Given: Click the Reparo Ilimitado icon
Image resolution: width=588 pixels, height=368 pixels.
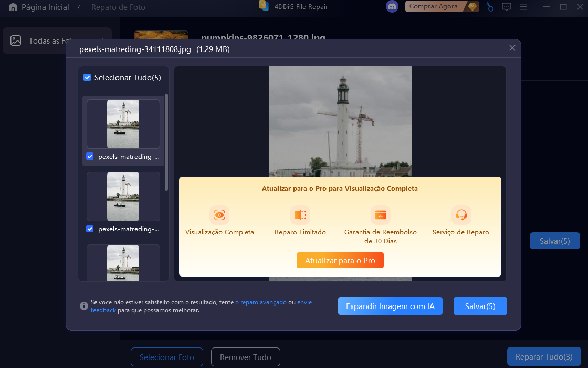Looking at the screenshot, I should point(300,215).
